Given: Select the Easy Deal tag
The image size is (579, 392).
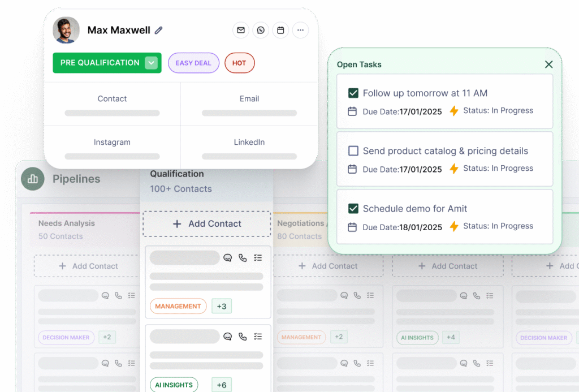Looking at the screenshot, I should (x=193, y=63).
